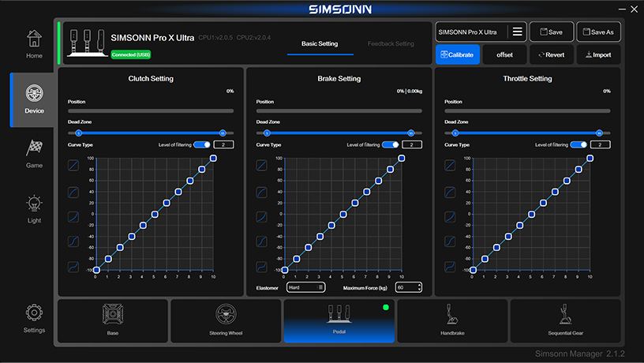Viewport: 644px width, 363px height.
Task: Choose second curve type for Brake
Action: point(262,193)
